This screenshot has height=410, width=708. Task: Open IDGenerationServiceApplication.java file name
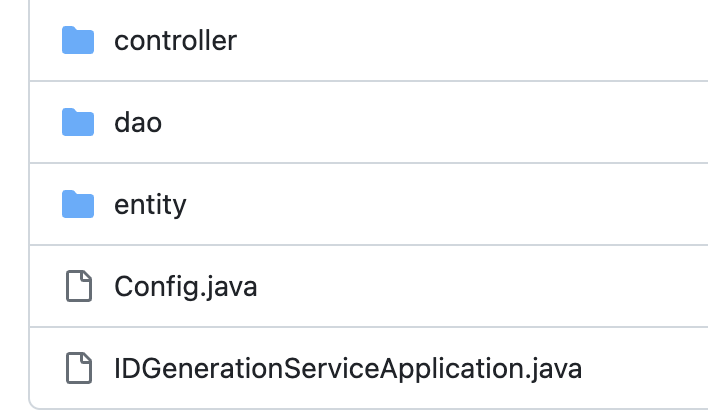(x=348, y=369)
